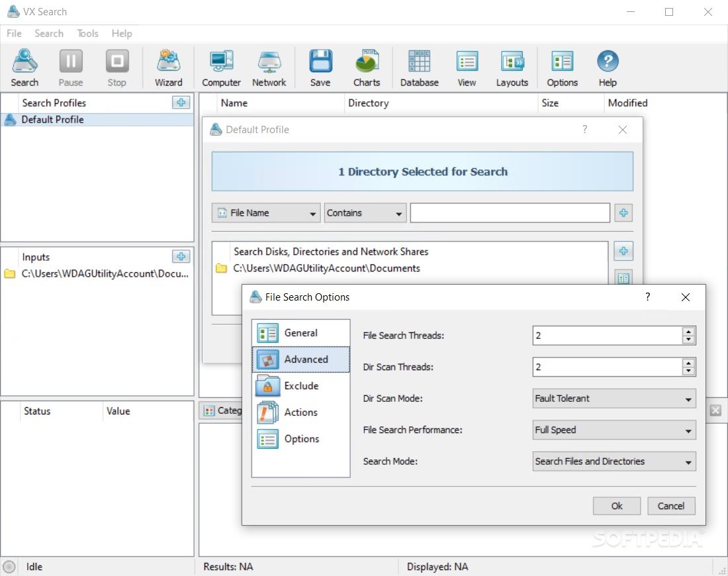The width and height of the screenshot is (728, 576).
Task: Expand the Dir Scan Mode dropdown
Action: tap(614, 399)
